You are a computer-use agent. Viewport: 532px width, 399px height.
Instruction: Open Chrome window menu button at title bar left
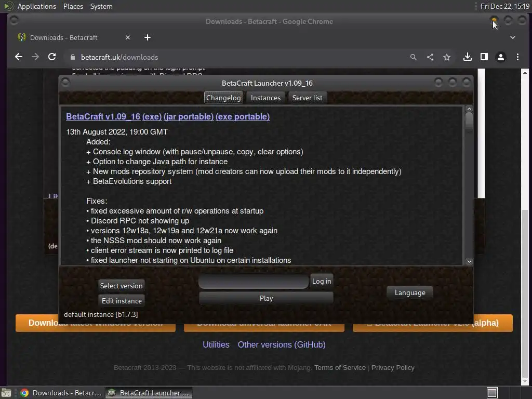click(x=14, y=21)
